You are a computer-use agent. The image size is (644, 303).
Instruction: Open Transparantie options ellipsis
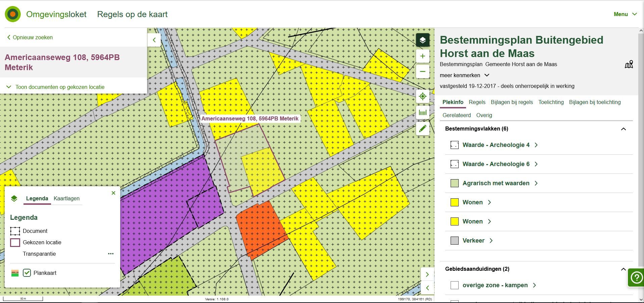coord(111,254)
